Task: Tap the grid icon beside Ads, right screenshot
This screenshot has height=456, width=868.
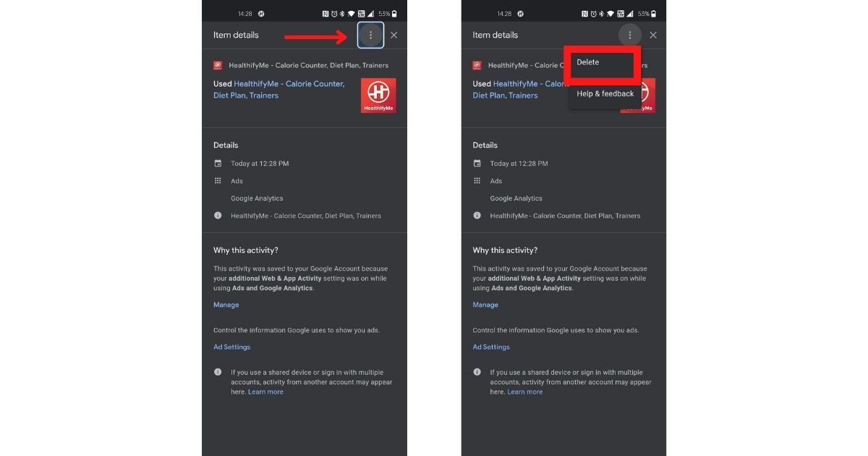Action: (477, 181)
